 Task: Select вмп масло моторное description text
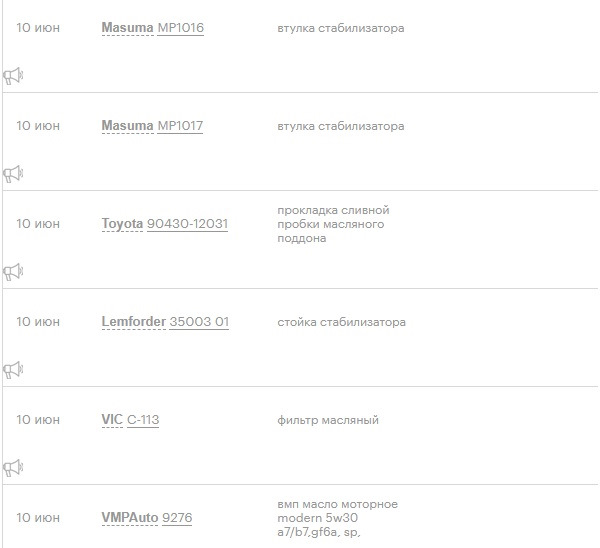pos(338,504)
